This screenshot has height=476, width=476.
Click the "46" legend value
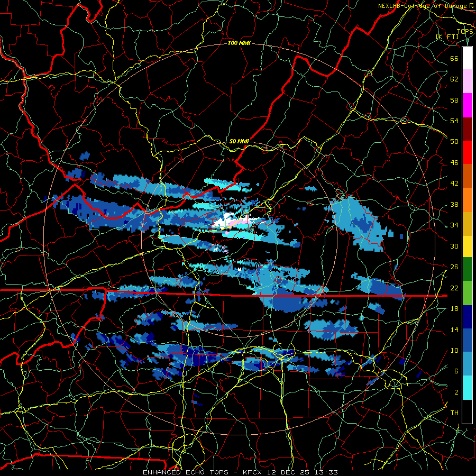tap(454, 163)
